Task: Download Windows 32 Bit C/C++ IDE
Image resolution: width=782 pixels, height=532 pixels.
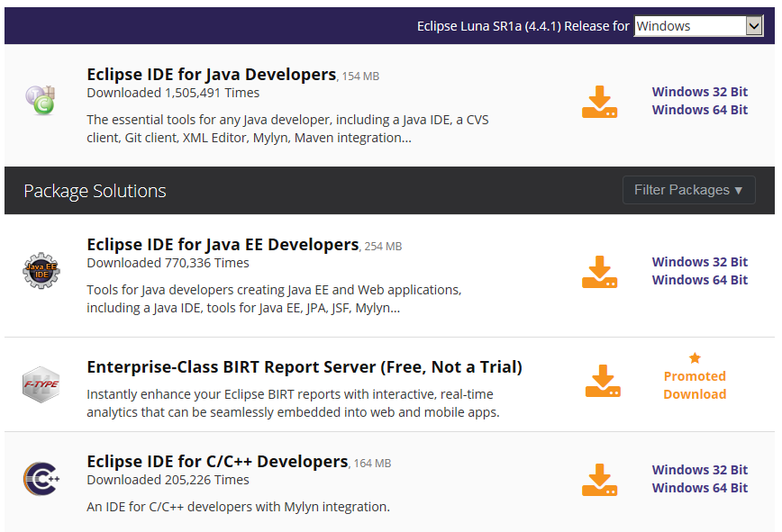Action: pyautogui.click(x=700, y=470)
